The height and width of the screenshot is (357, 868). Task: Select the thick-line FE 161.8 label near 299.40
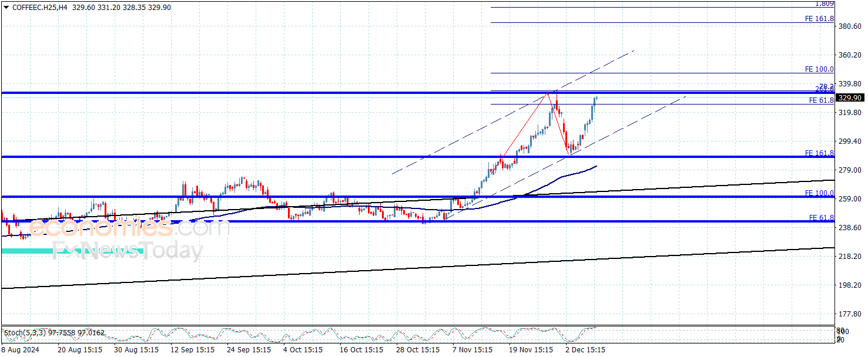click(819, 153)
